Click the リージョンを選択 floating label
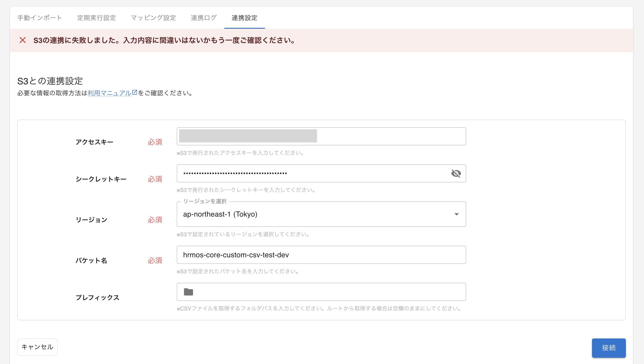Screen dimensions: 644x364 tap(205, 201)
